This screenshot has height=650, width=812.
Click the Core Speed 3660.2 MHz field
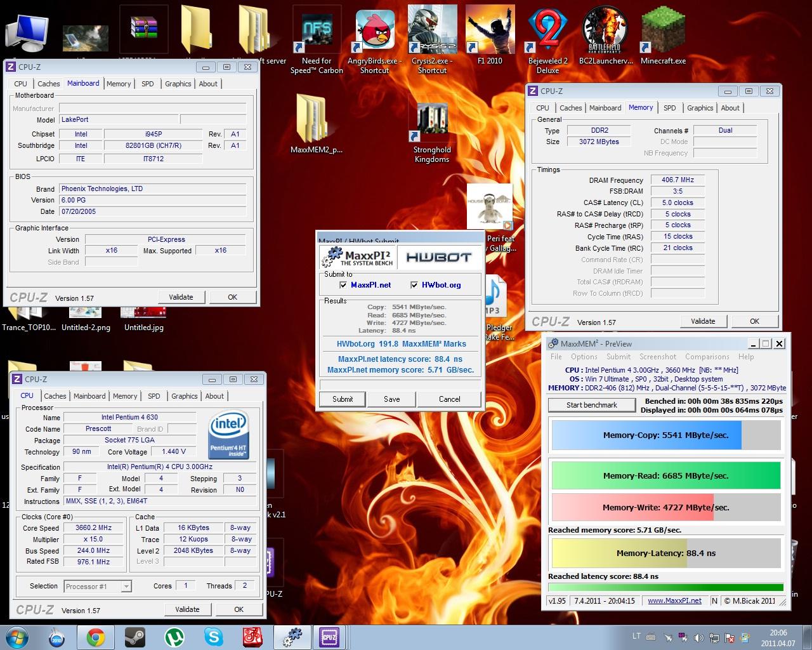point(93,528)
